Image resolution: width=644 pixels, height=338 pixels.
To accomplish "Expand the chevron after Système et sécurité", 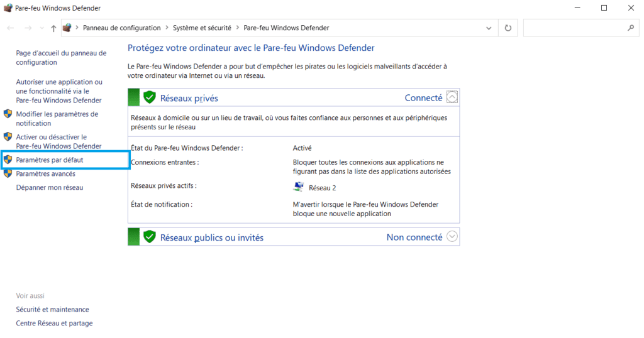I will [x=237, y=28].
